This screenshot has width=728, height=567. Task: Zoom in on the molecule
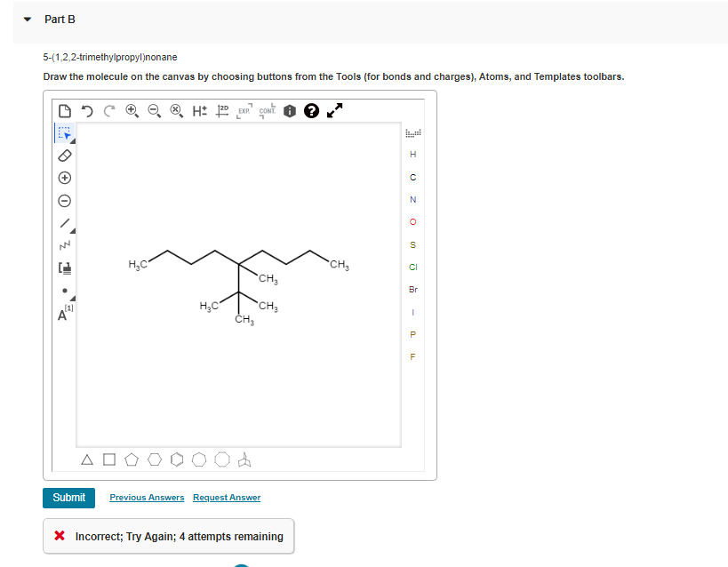coord(130,110)
